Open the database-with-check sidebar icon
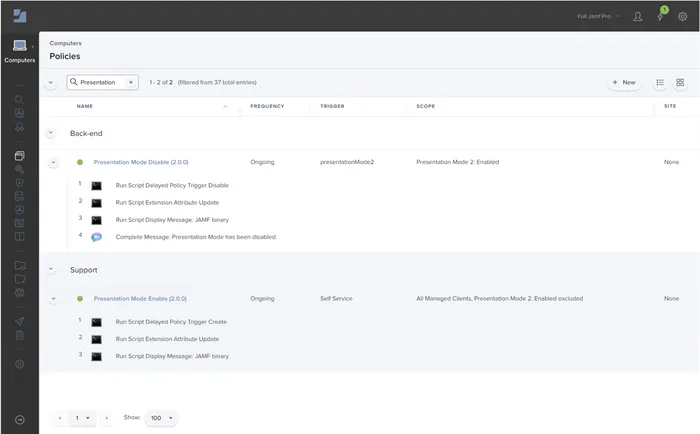700x434 pixels. click(x=19, y=196)
